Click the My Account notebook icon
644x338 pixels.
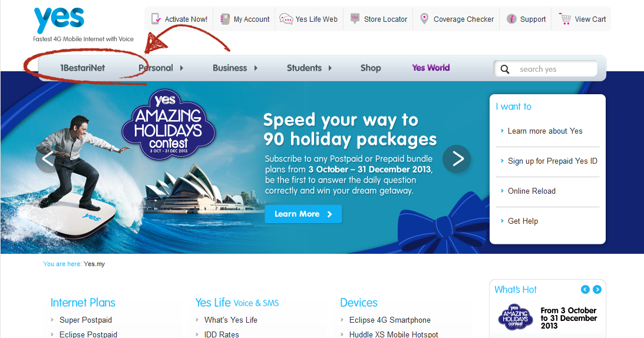224,19
